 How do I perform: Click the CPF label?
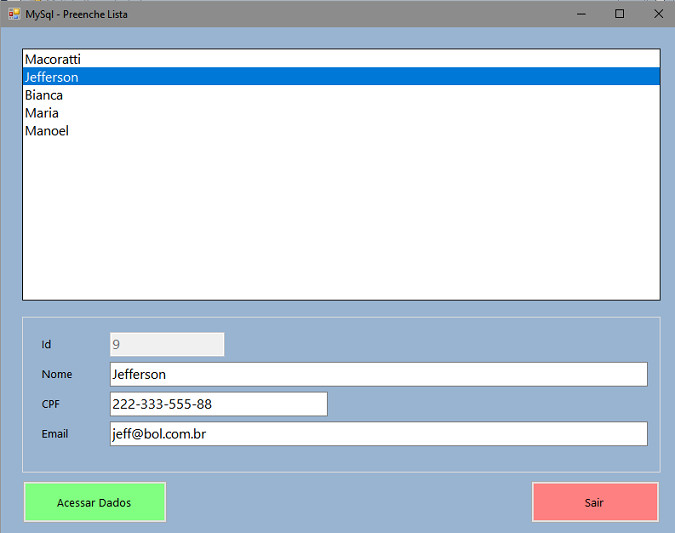(x=50, y=404)
